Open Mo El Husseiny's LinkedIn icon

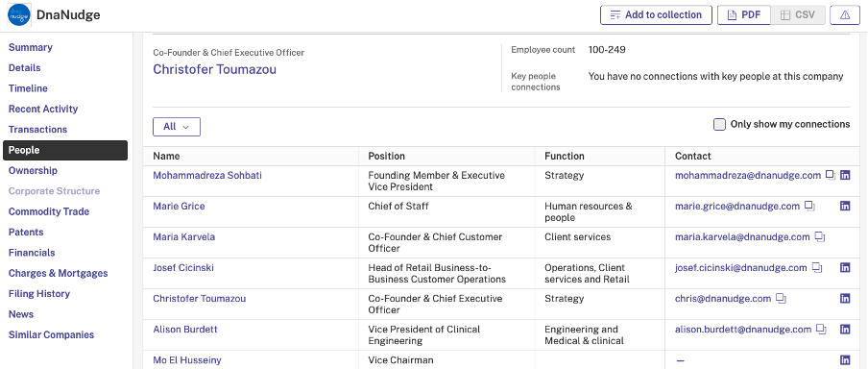click(x=845, y=360)
